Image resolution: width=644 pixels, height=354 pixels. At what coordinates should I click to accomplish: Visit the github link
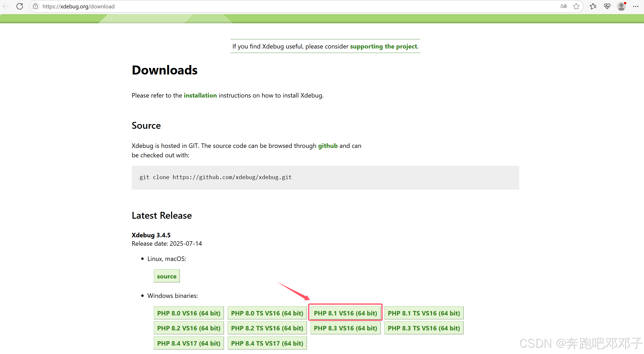pos(328,146)
